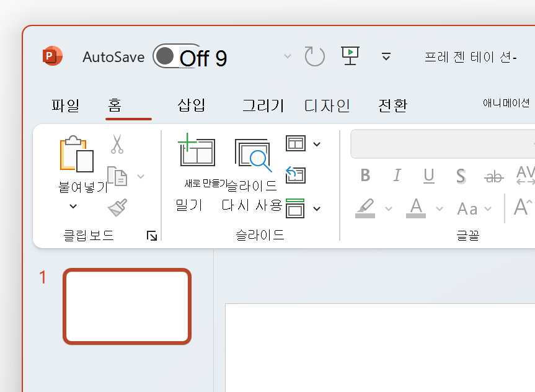Screen dimensions: 535x392
Task: Open the 그리기 tab
Action: pos(263,105)
